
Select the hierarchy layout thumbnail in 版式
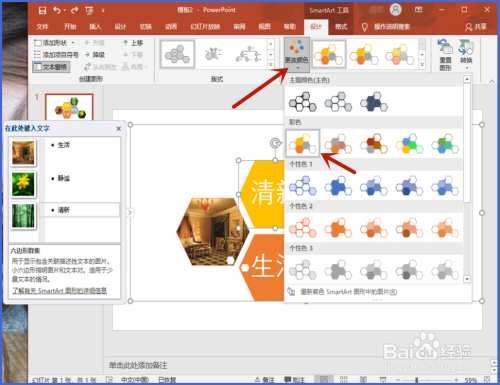(x=249, y=54)
